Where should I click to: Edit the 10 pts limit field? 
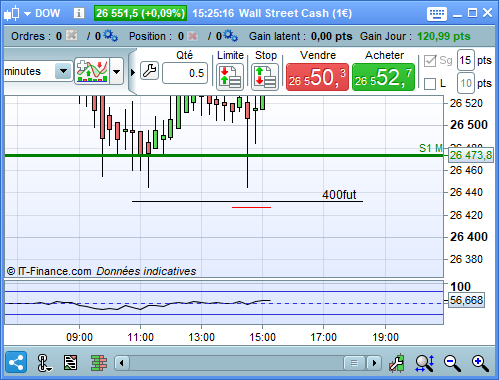click(x=465, y=83)
